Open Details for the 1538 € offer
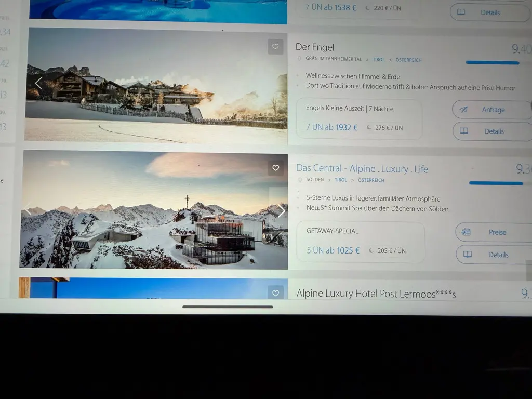Screen dimensions: 532x399 coord(489,12)
